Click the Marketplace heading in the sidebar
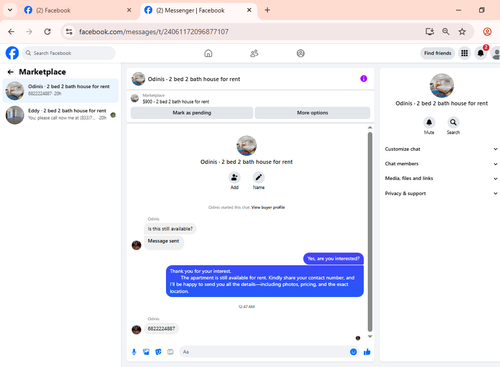 (x=42, y=72)
